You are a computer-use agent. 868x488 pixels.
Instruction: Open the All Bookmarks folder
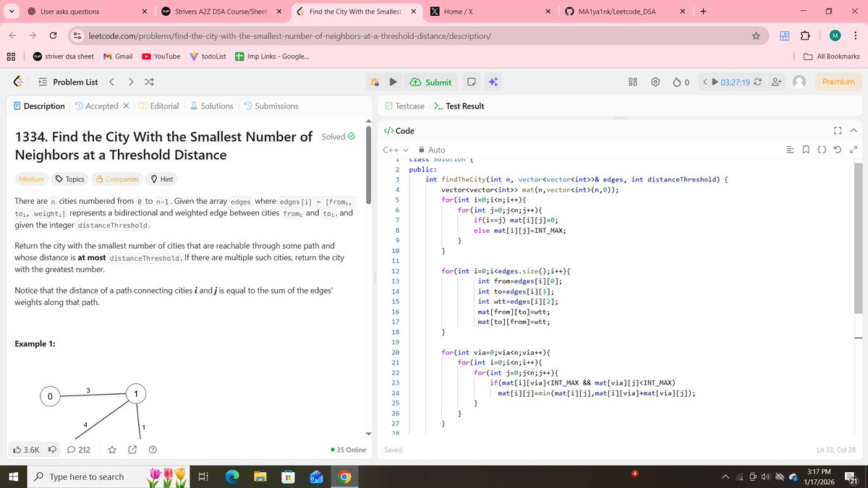[831, 56]
